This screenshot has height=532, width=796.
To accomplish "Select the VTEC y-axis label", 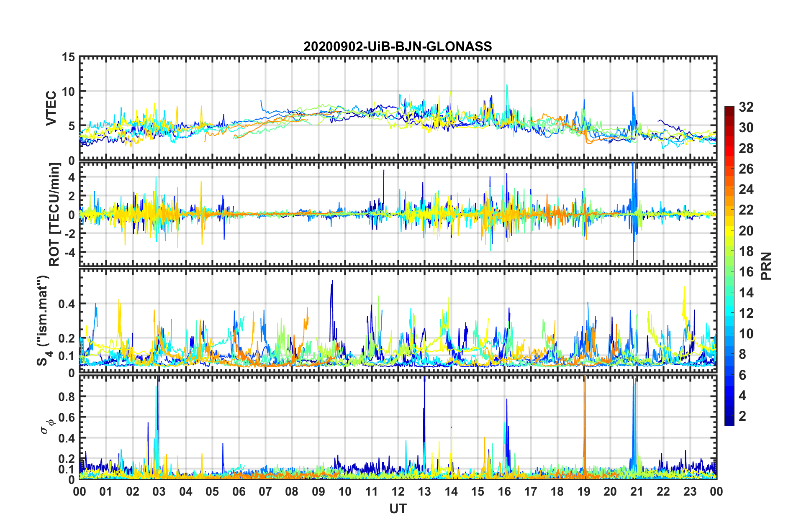I will [x=51, y=108].
